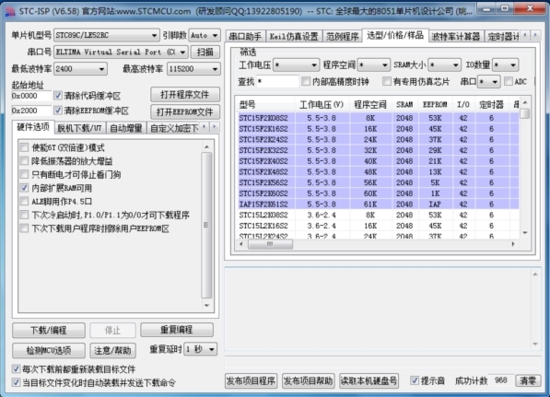Open the 最高波特率 115200 dropdown
Viewport: 550px width, 397px height.
pos(194,69)
